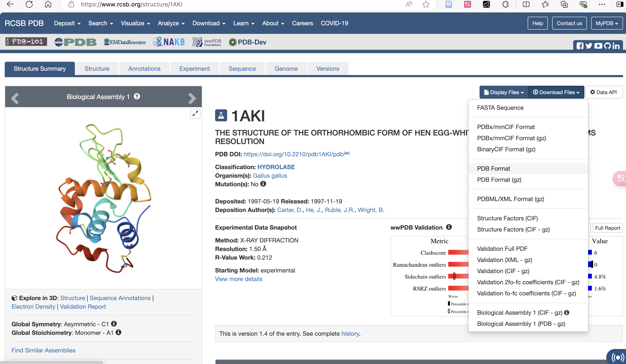This screenshot has width=626, height=364.
Task: Open the Mutation(s) info icon
Action: point(263,184)
